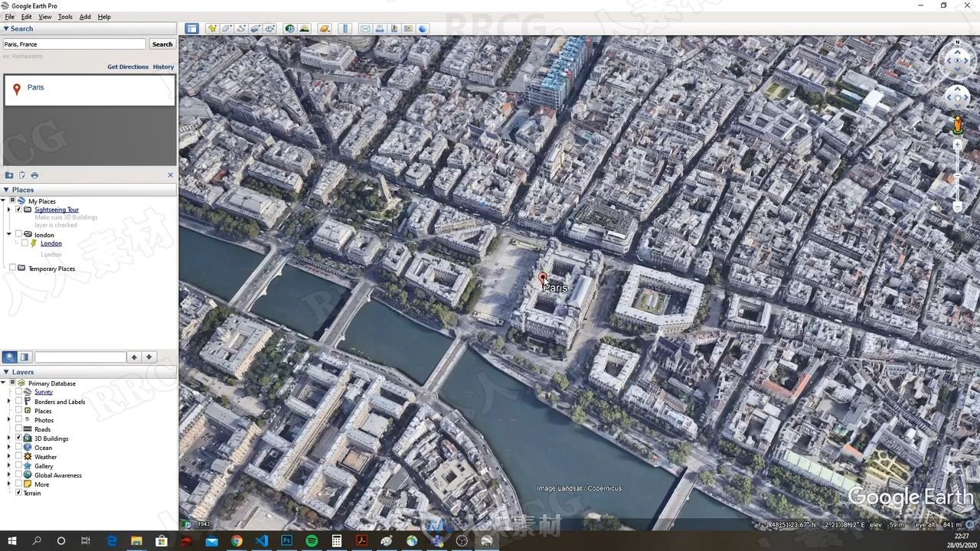Screen dimensions: 980x551
Task: Open the Edit menu
Action: (27, 17)
